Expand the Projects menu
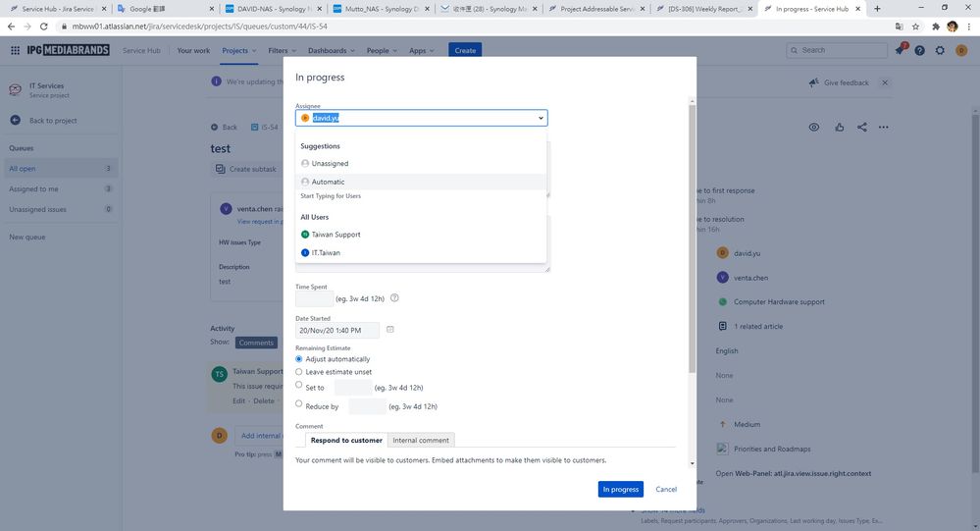This screenshot has height=531, width=980. pos(239,51)
